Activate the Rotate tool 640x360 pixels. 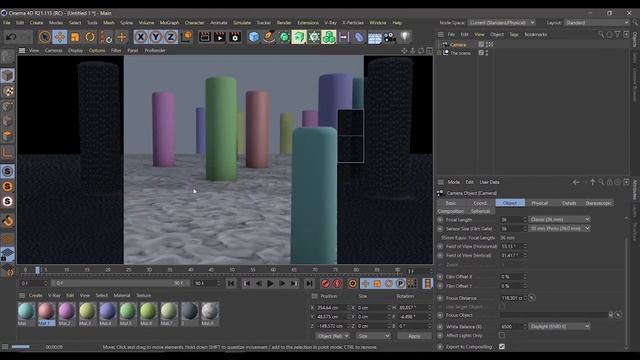[x=90, y=37]
